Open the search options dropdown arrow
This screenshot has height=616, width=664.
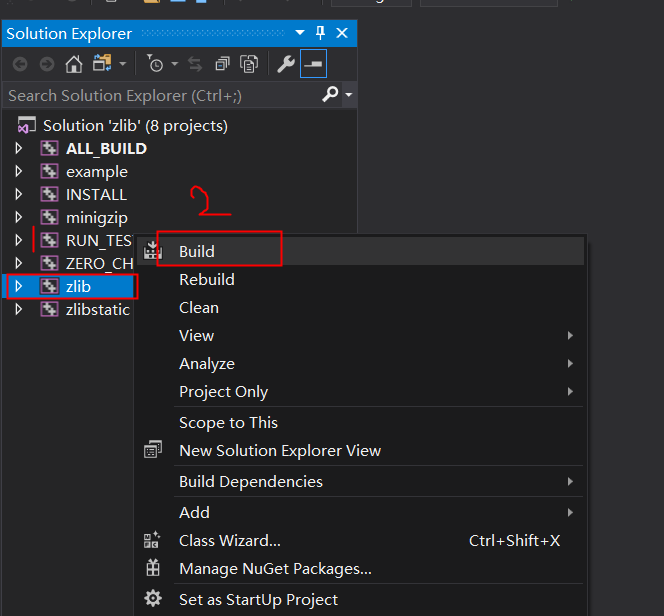point(349,94)
